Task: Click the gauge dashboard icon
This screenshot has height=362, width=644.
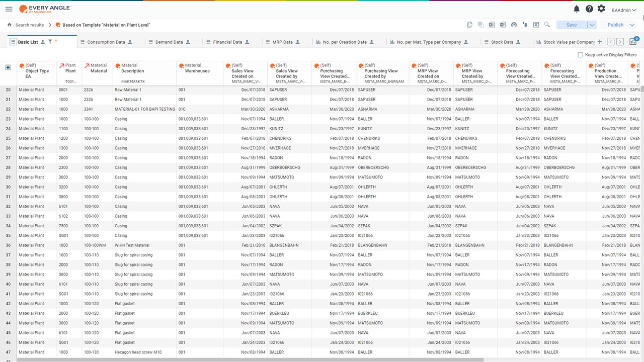Action: tap(514, 25)
